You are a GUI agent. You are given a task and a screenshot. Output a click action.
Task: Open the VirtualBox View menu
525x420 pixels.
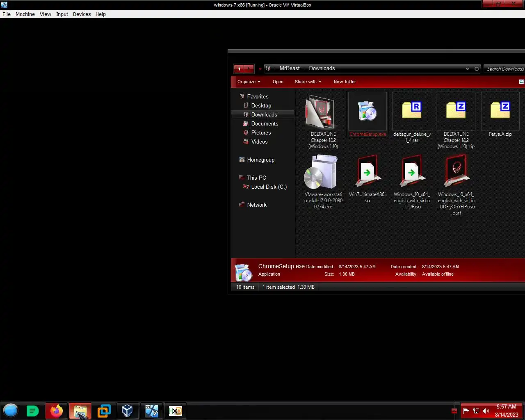point(46,14)
